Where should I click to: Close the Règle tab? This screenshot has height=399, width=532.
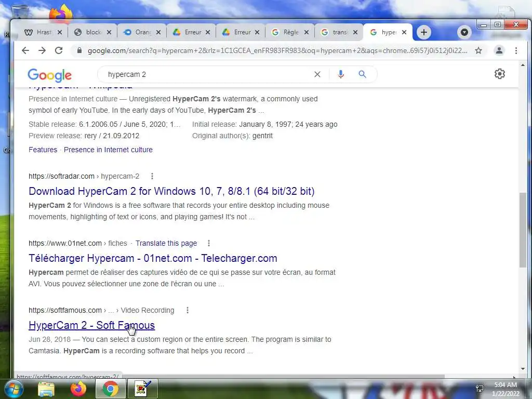click(307, 32)
